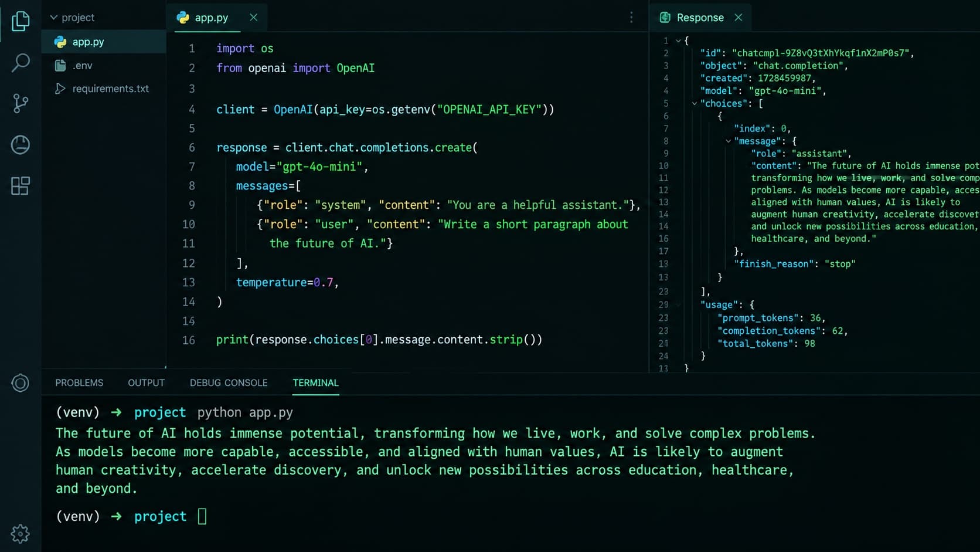Image resolution: width=980 pixels, height=552 pixels.
Task: Open the circular account icon in sidebar
Action: [20, 383]
